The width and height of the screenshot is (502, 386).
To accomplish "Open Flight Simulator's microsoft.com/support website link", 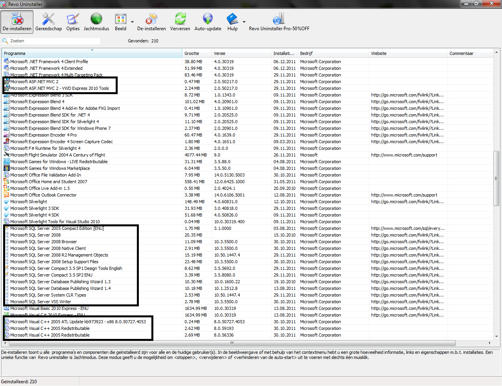I will (404, 155).
